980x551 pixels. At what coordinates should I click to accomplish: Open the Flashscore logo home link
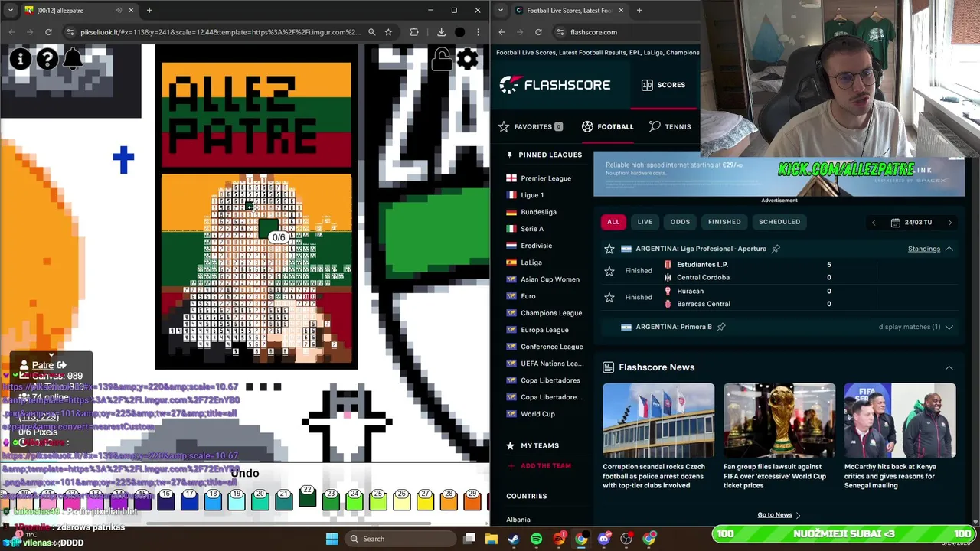[x=555, y=85]
